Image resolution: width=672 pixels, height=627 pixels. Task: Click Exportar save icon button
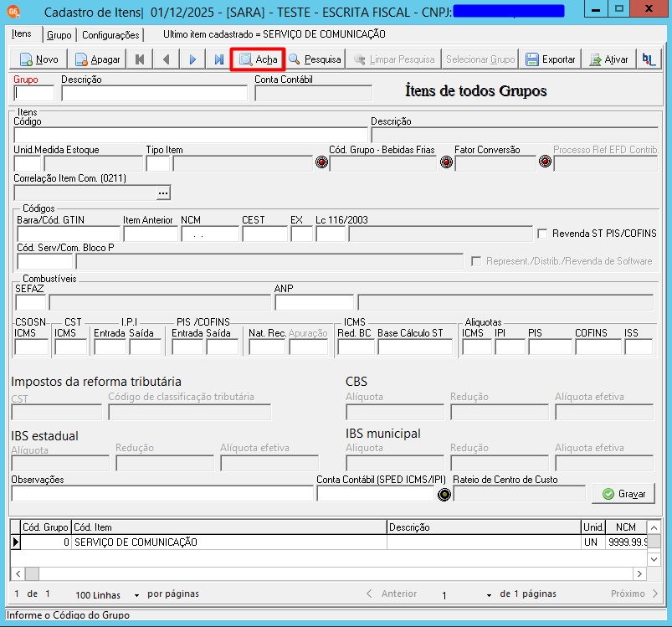pos(551,59)
